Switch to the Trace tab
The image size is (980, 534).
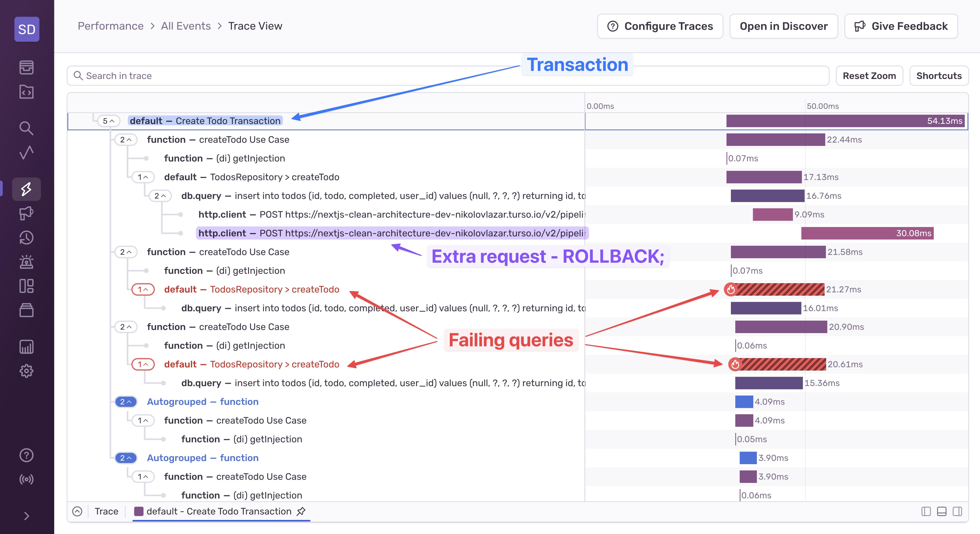106,511
